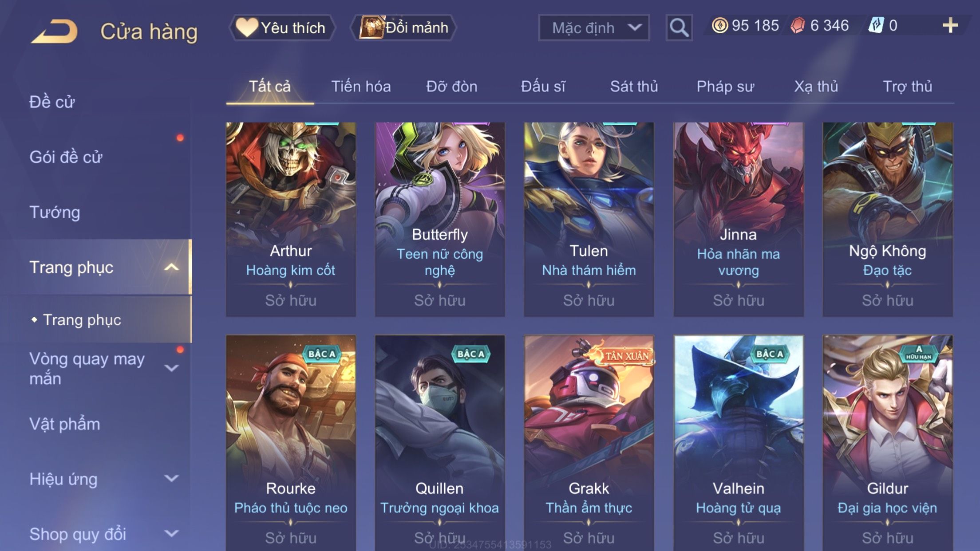Image resolution: width=980 pixels, height=551 pixels.
Task: Open Đổi mảnh fragment exchange button
Action: 403,28
